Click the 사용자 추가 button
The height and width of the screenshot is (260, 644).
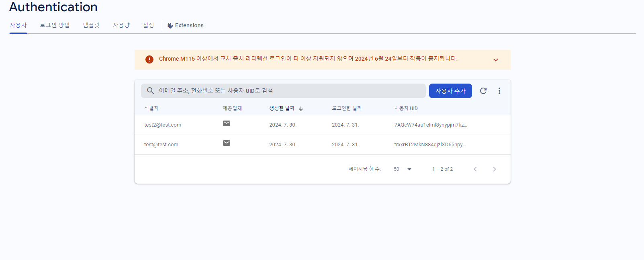[x=450, y=91]
